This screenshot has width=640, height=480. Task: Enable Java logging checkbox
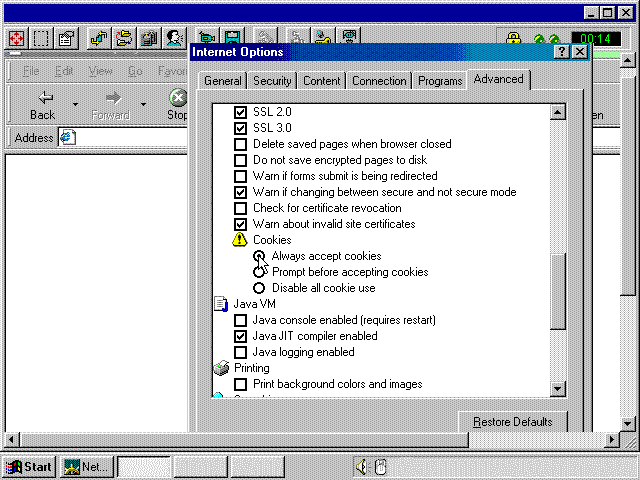(x=240, y=352)
